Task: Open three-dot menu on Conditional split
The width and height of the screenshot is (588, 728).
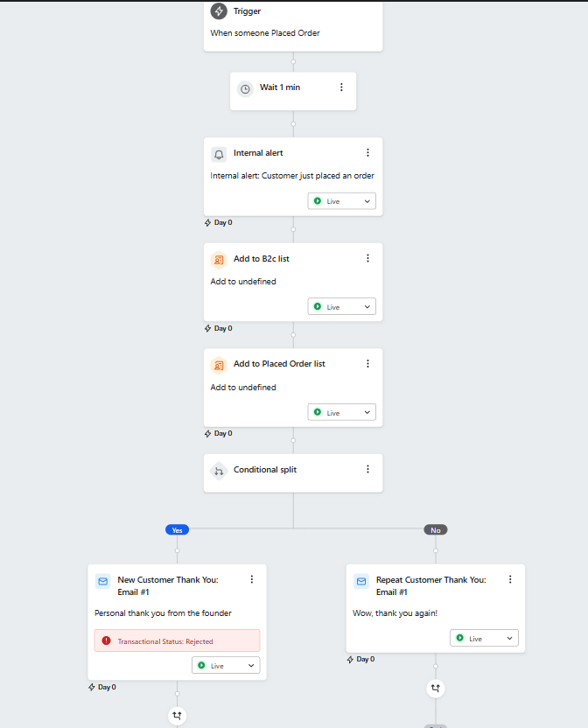Action: point(367,469)
